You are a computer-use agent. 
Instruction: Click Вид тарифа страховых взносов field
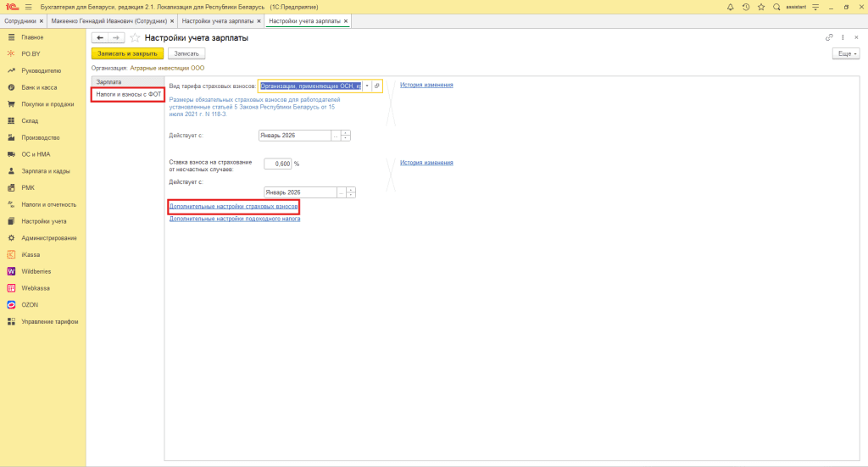pos(310,86)
